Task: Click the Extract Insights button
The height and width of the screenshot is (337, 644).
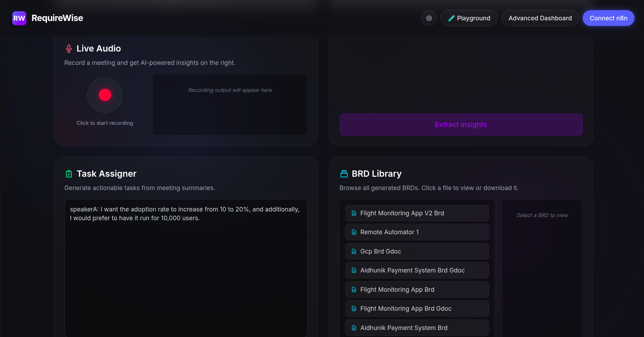Action: [461, 124]
